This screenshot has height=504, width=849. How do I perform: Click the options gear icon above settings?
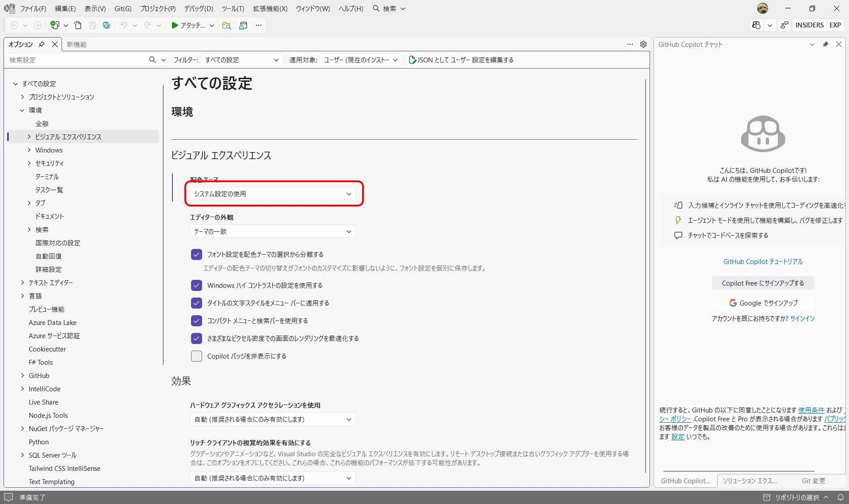click(643, 44)
